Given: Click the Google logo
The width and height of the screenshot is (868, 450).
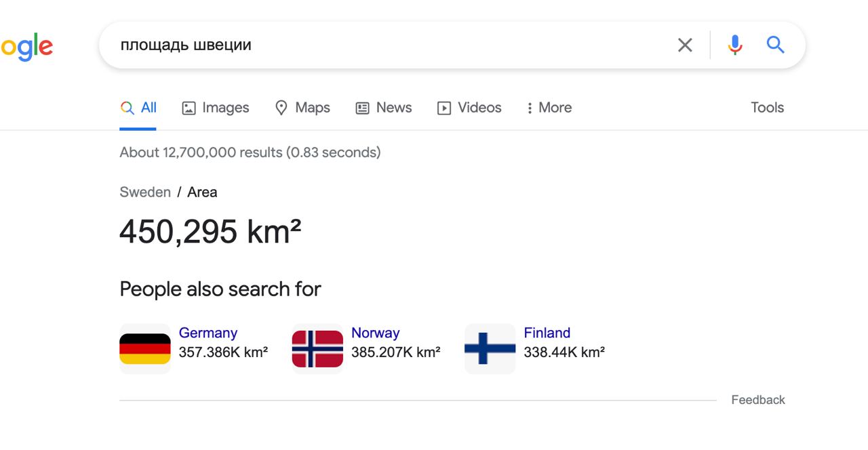Looking at the screenshot, I should [x=27, y=47].
